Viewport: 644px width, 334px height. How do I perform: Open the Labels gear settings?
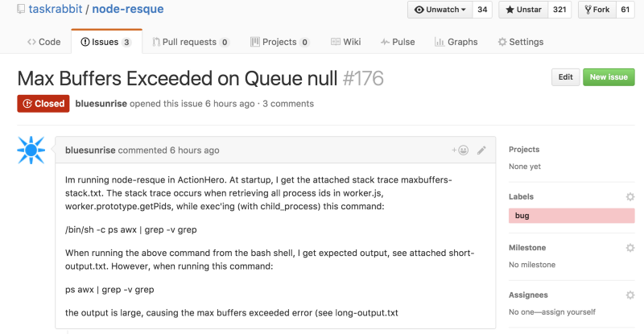pos(630,197)
